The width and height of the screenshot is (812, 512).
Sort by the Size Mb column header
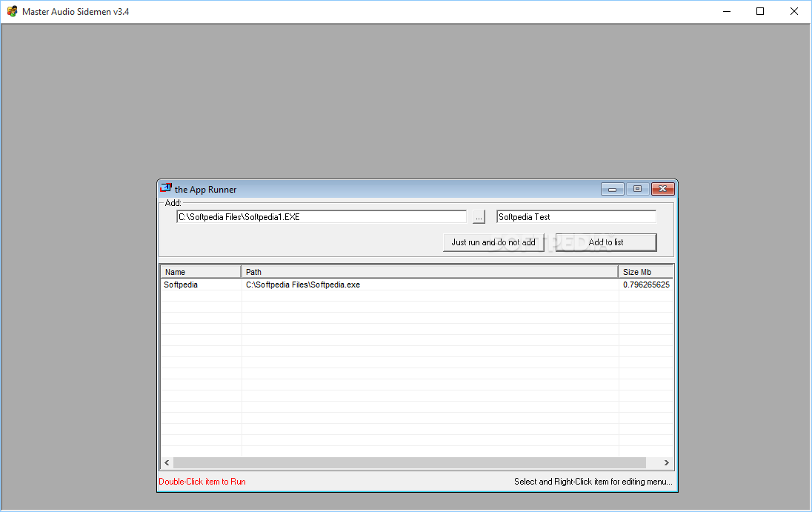click(x=646, y=272)
